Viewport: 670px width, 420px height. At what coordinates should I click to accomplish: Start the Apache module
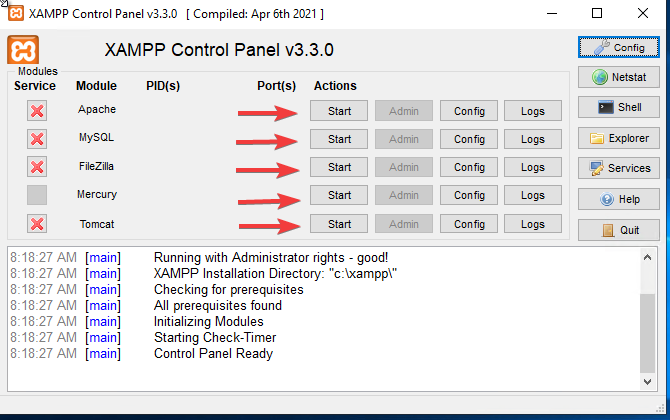(x=339, y=111)
